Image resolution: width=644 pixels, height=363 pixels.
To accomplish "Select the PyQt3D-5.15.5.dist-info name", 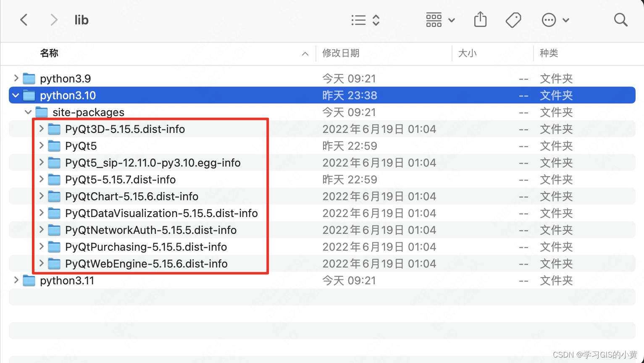I will coord(125,129).
